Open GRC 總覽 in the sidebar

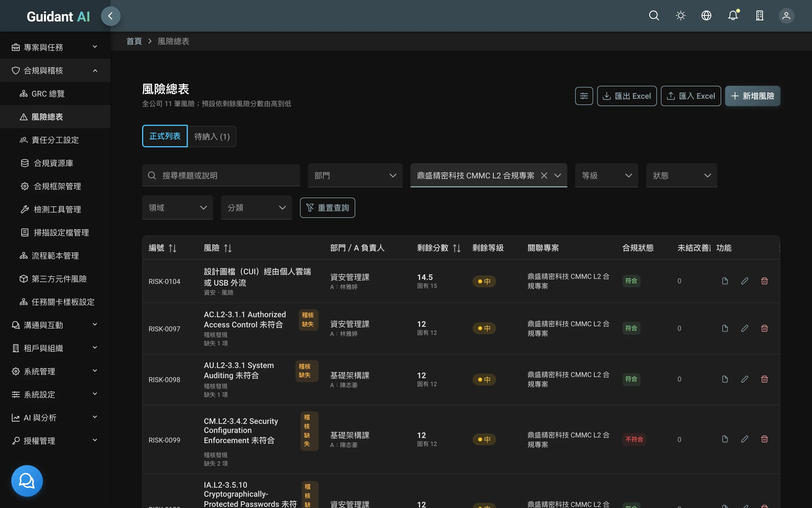55,93
